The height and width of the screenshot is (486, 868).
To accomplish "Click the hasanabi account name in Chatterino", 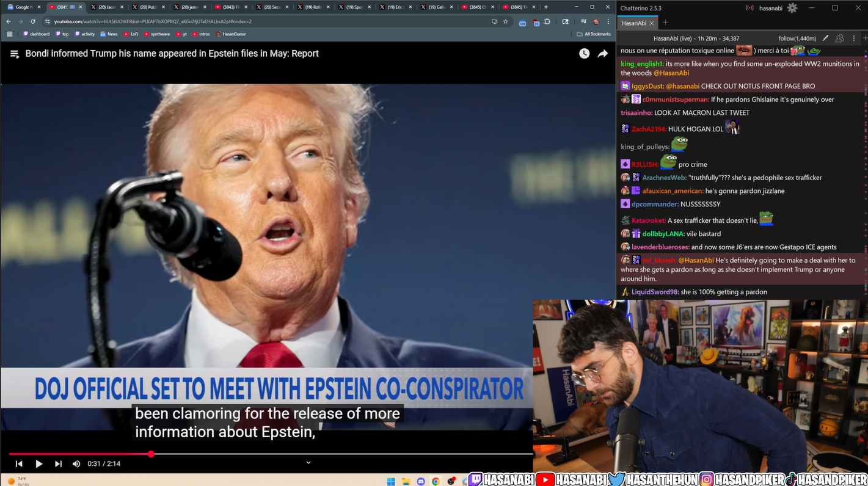I will (x=770, y=8).
